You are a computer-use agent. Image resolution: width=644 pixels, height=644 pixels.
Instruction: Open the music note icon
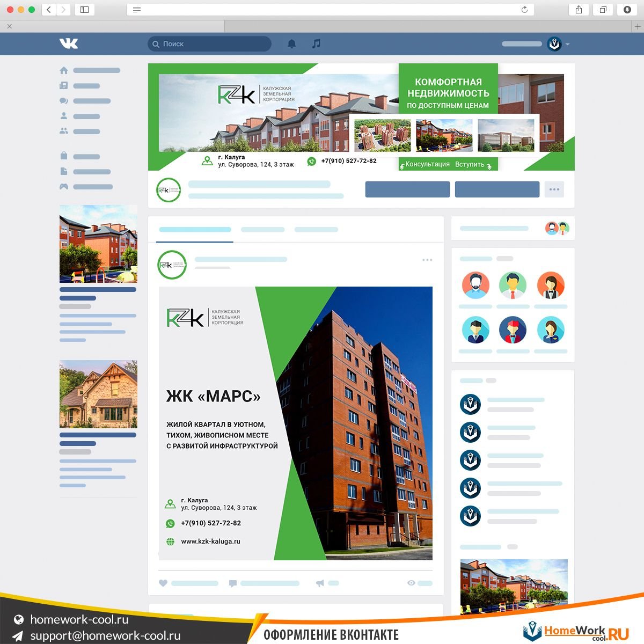tap(317, 44)
